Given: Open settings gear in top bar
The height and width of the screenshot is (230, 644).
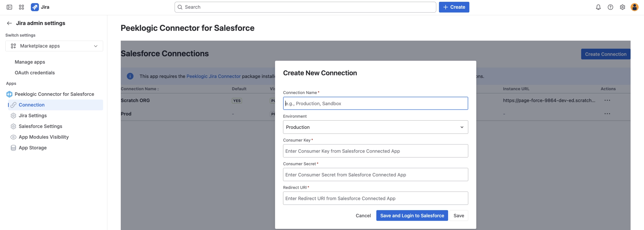Looking at the screenshot, I should [622, 7].
